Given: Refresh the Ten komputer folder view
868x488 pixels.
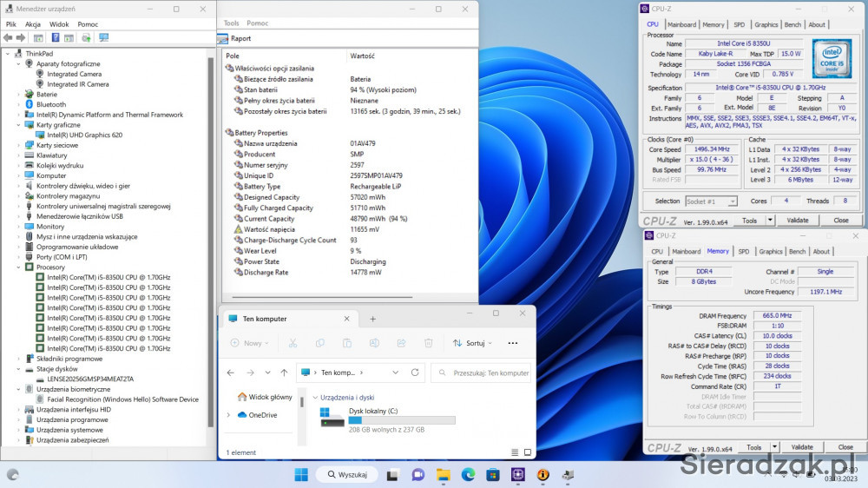Looking at the screenshot, I should tap(415, 373).
